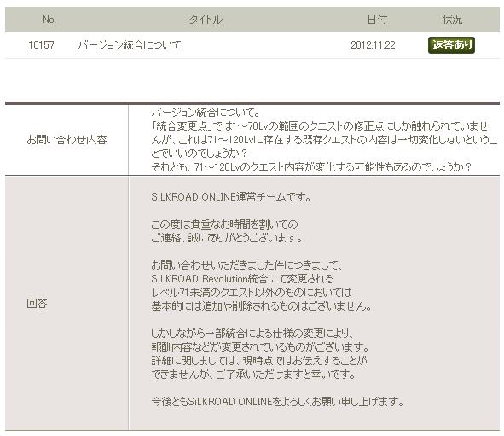Click closing line 今後ともSiLKROAD ONLINEをよろしく
The height and width of the screenshot is (436, 504).
(278, 402)
